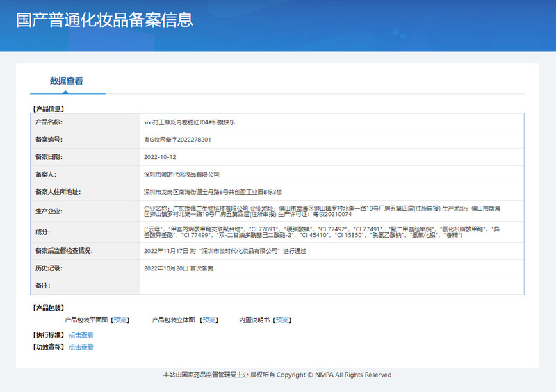Preview 产品包装平面图 via 预览 link
556x392 pixels.
pyautogui.click(x=120, y=320)
